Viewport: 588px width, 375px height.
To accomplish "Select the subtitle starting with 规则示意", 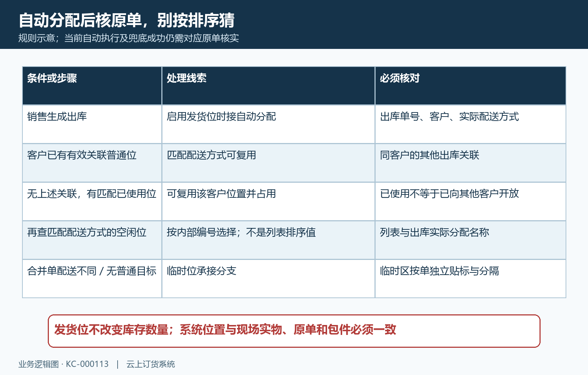I will tap(129, 38).
